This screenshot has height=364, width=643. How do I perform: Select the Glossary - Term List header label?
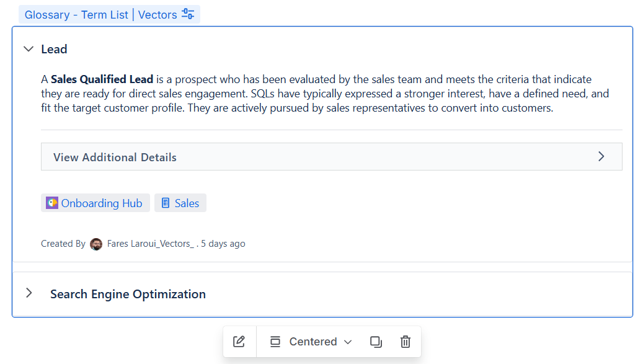point(76,15)
